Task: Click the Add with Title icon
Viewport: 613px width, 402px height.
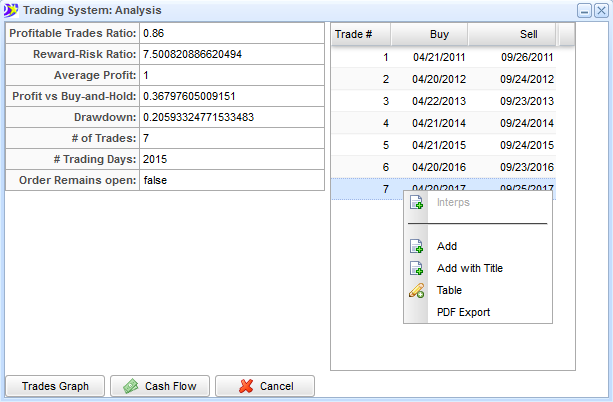Action: (x=417, y=268)
